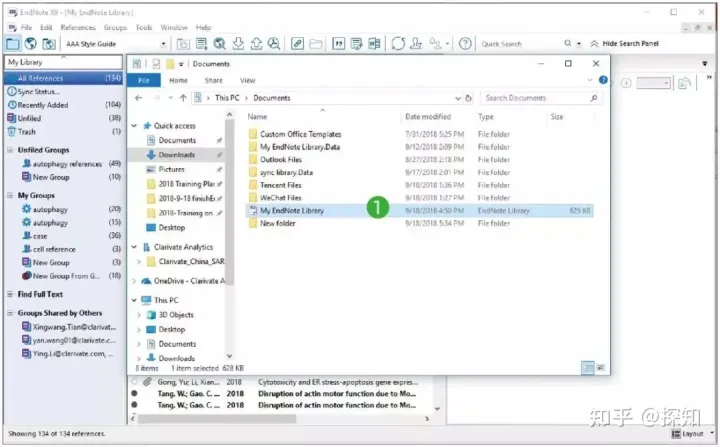The image size is (720, 447).
Task: Click in the EndNote Quick Search field
Action: (x=519, y=44)
